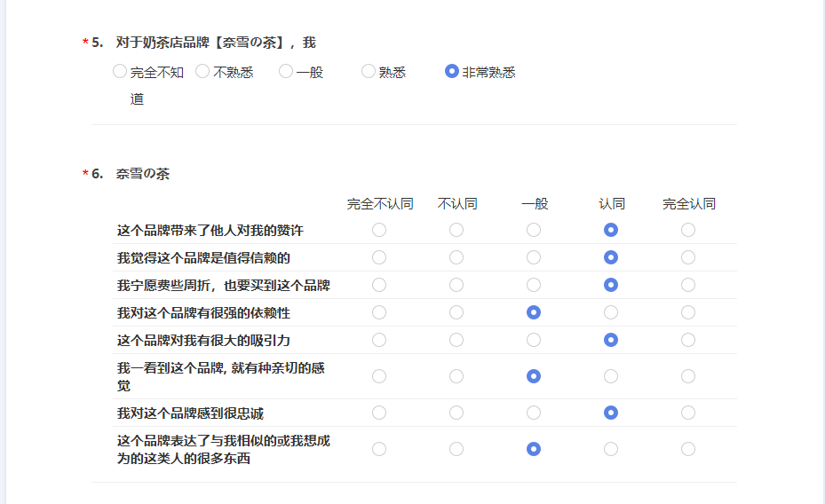The width and height of the screenshot is (825, 504).
Task: Choose 认同 for 这个品牌带来了他人对我的赞许
Action: 611,230
